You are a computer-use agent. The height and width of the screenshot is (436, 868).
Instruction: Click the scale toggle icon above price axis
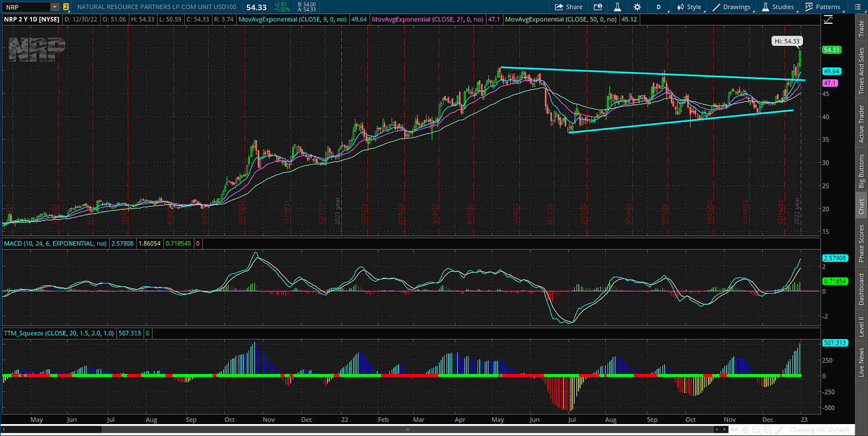(x=828, y=20)
